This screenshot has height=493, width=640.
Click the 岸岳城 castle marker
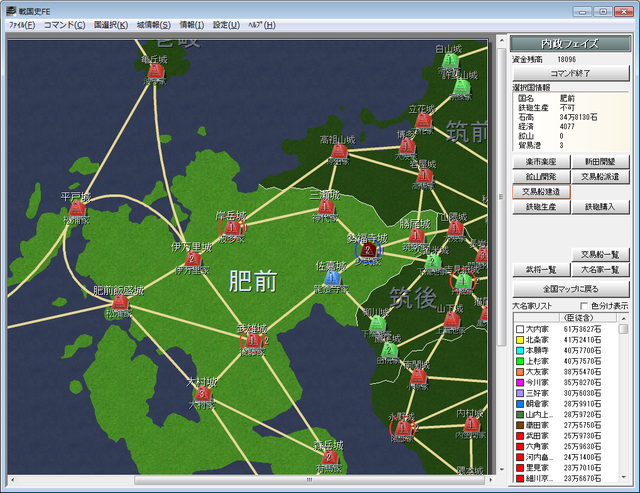coord(231,227)
